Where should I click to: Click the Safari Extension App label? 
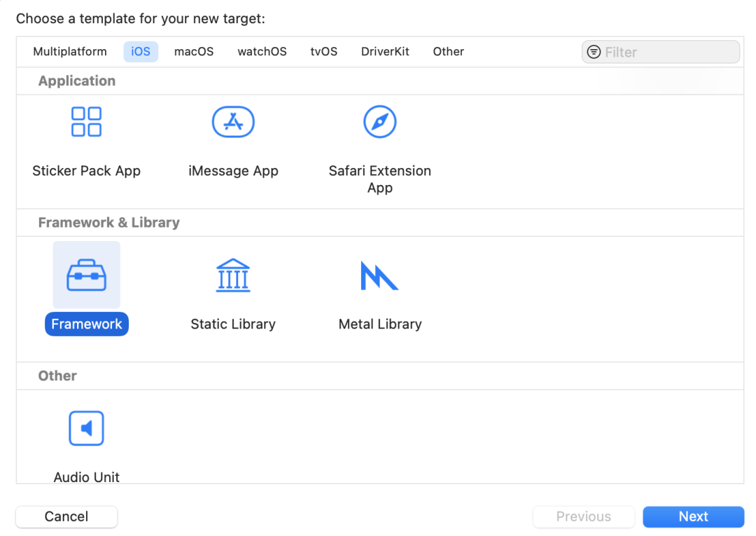coord(380,179)
